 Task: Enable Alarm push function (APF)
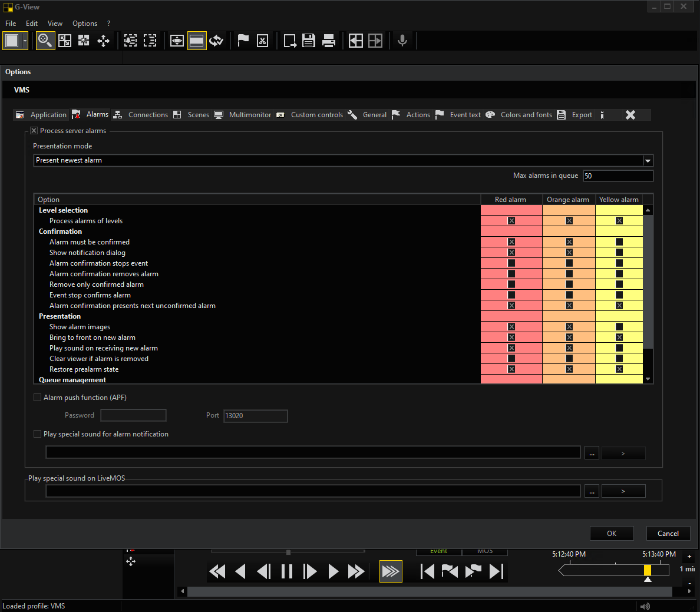coord(38,398)
